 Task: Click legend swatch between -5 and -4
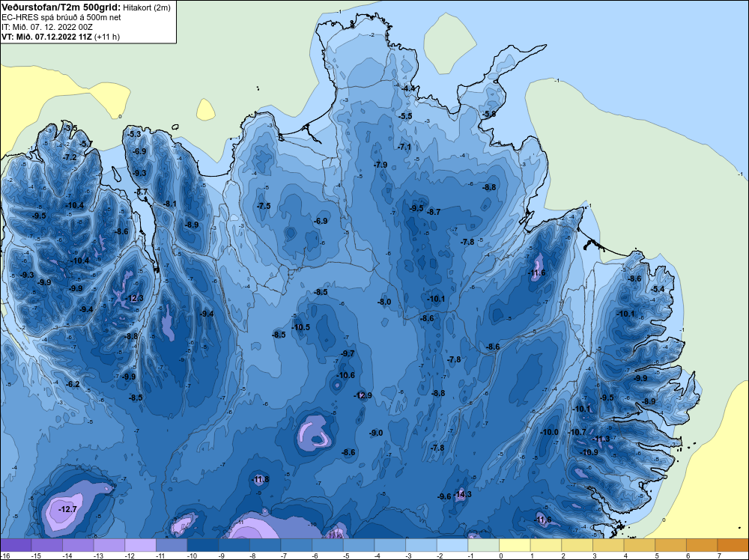click(360, 545)
